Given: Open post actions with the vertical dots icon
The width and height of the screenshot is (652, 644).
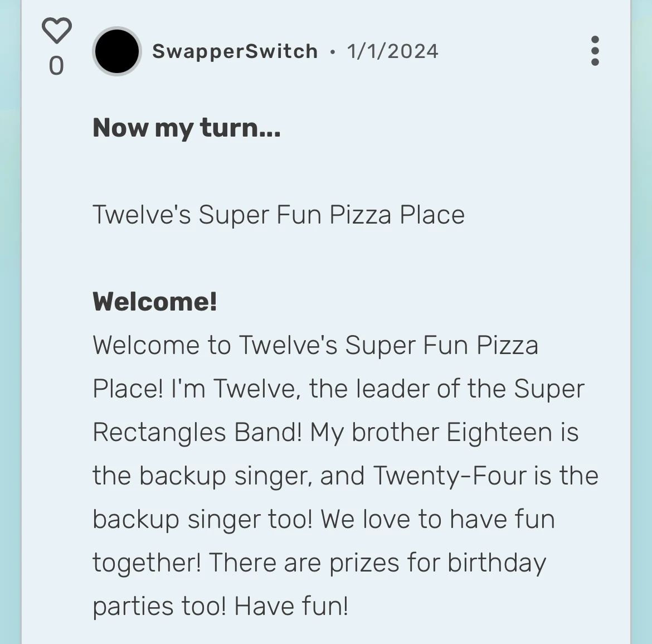Looking at the screenshot, I should 595,51.
